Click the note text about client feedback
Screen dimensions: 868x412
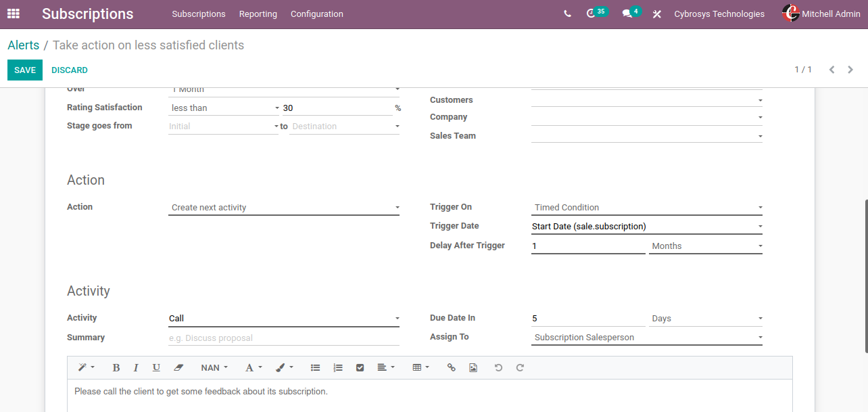(x=201, y=392)
